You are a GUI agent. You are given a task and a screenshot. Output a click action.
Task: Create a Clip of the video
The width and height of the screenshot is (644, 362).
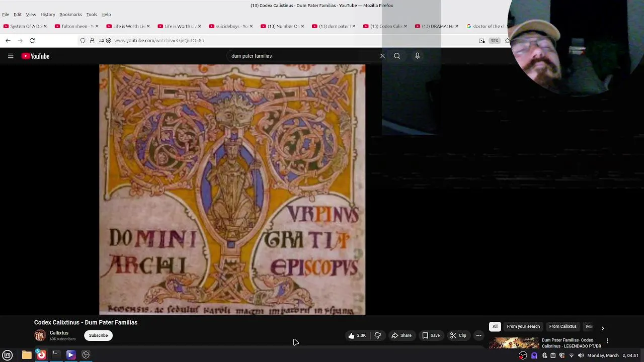point(458,335)
